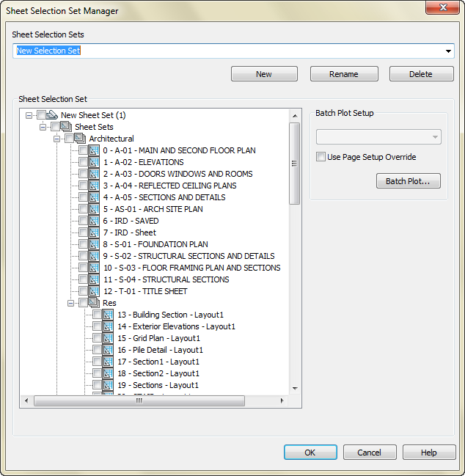Confirm with the OK button

pyautogui.click(x=310, y=453)
